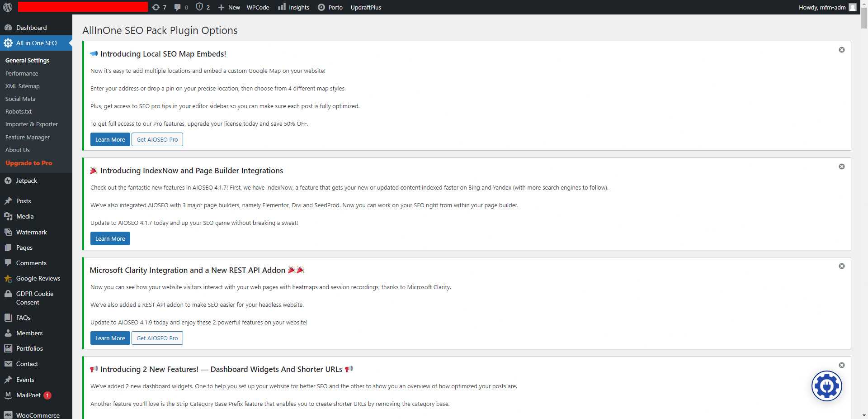Screen dimensions: 868x419
Task: Click the GDPR Cookie Consent lock icon
Action: [x=8, y=294]
